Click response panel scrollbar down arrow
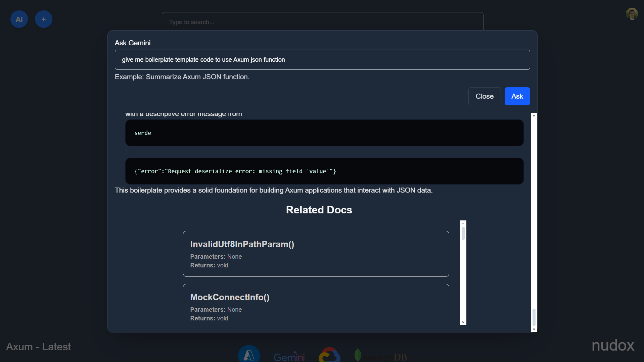This screenshot has width=644, height=362. (x=534, y=329)
